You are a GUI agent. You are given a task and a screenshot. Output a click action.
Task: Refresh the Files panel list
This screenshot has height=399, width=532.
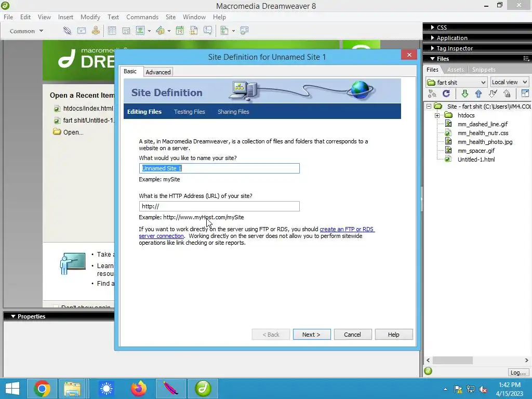446,94
